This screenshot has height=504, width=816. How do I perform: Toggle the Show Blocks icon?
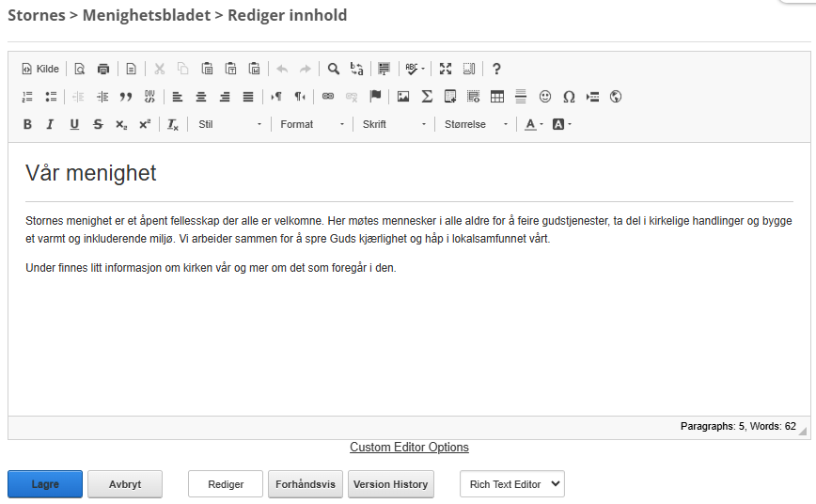tap(469, 69)
